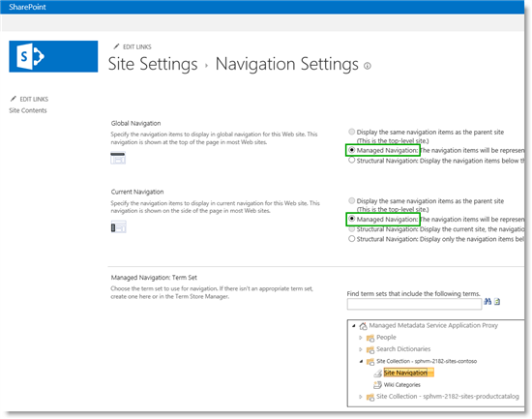Click the find term sets binoculars icon
Viewport: 532px width, 419px height.
(x=488, y=302)
